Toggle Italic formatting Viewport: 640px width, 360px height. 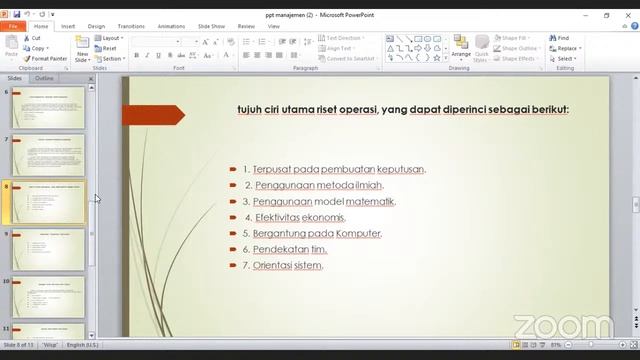pyautogui.click(x=147, y=55)
